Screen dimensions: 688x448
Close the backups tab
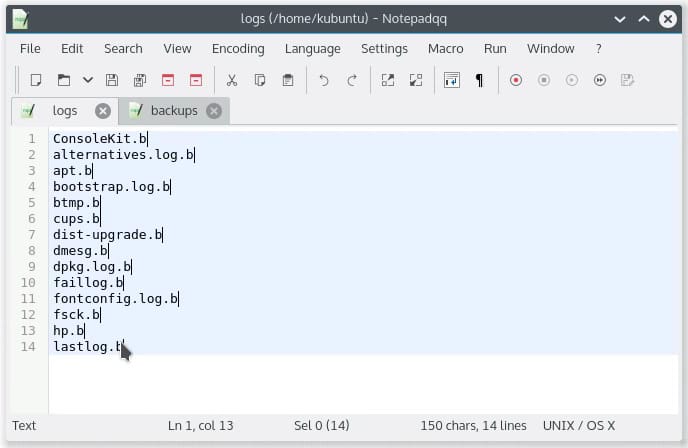tap(214, 111)
